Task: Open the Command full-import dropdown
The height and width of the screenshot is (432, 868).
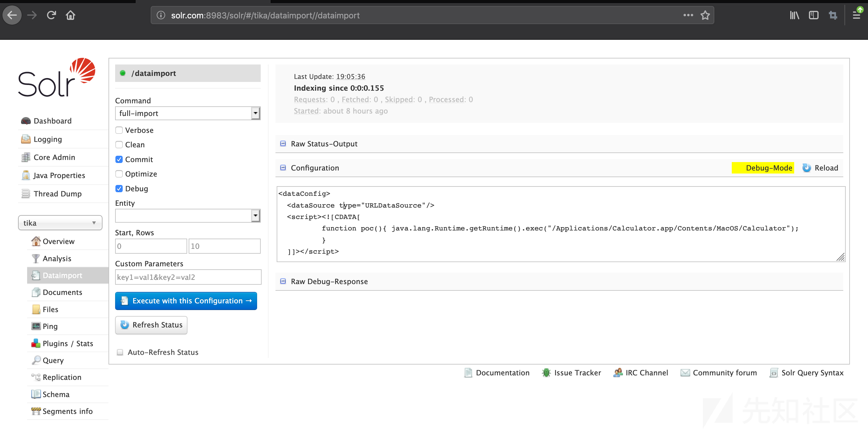Action: (x=188, y=114)
